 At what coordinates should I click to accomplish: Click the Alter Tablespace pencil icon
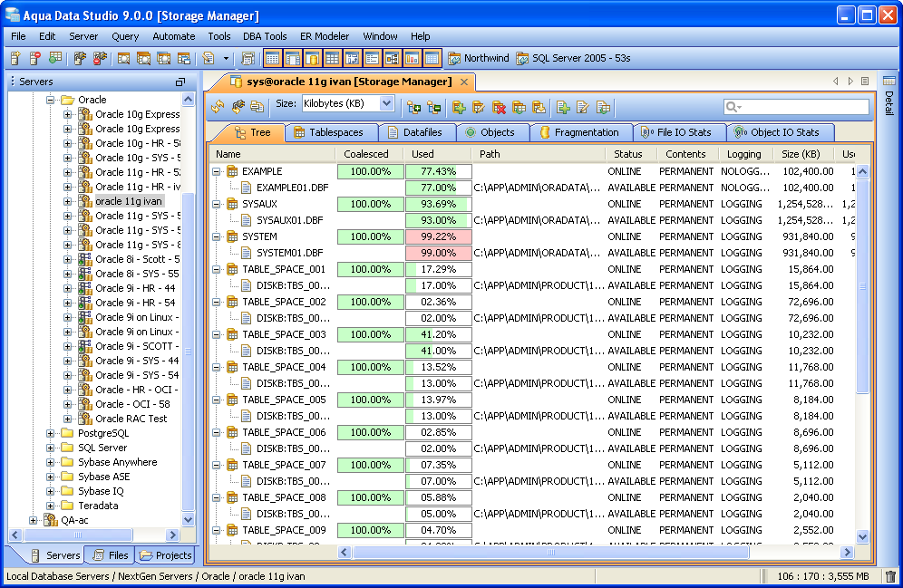tap(479, 107)
